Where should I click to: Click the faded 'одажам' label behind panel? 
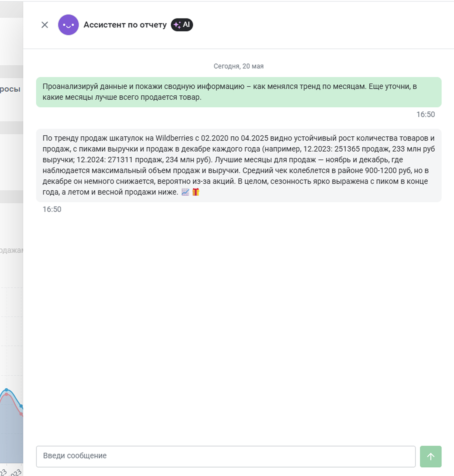(x=11, y=250)
